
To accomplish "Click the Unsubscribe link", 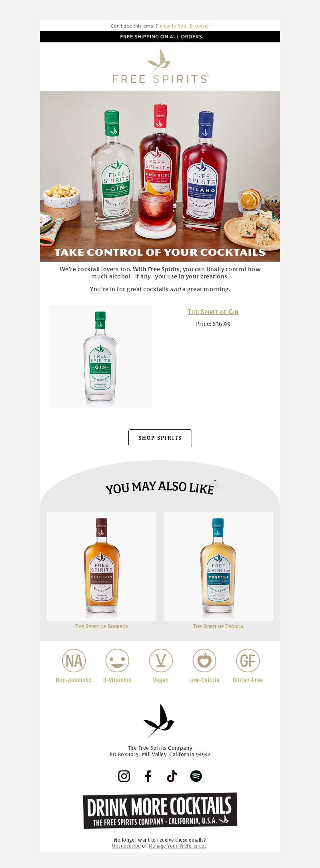I will [x=126, y=846].
